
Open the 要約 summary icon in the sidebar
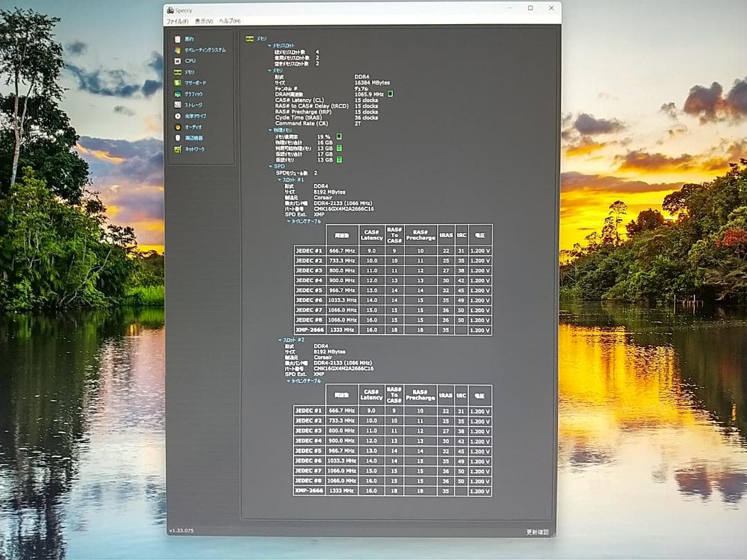pyautogui.click(x=178, y=39)
